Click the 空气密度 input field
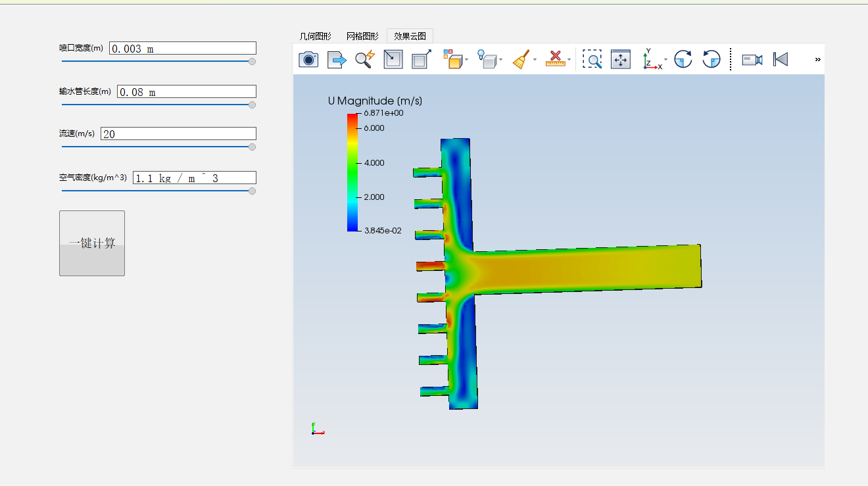Screen dimensions: 868x486 pyautogui.click(x=195, y=178)
